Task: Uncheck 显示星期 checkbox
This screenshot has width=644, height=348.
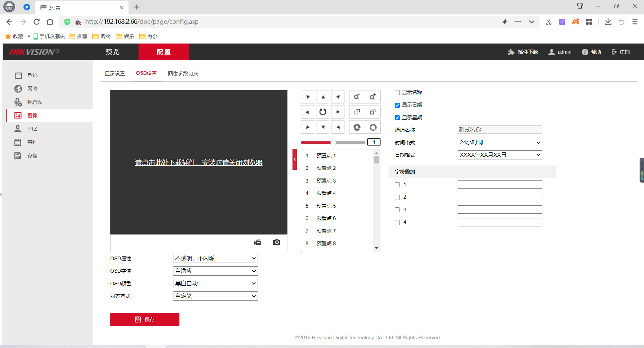Action: click(397, 118)
